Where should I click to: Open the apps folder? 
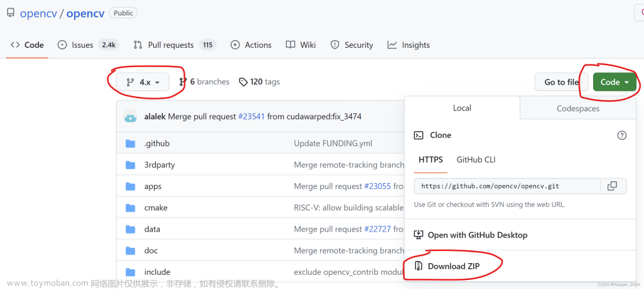pyautogui.click(x=153, y=186)
